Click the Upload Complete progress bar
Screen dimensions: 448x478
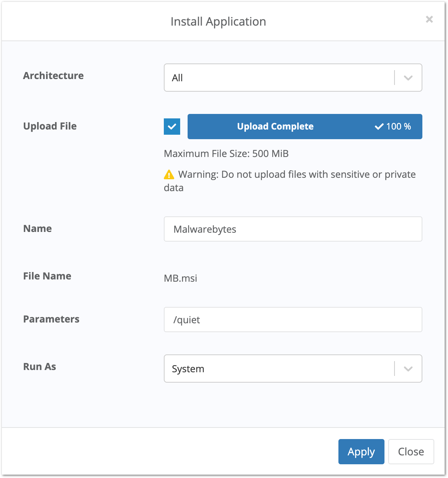coord(275,127)
